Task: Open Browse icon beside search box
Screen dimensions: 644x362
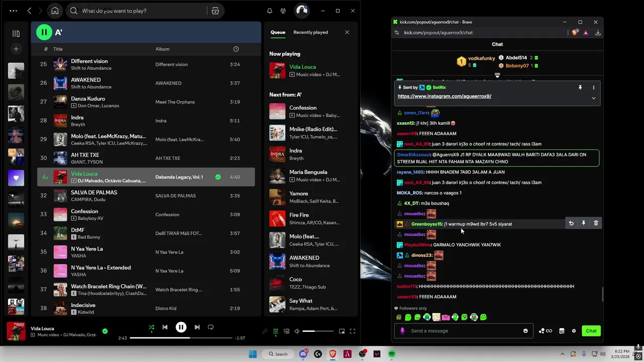Action: [x=215, y=11]
